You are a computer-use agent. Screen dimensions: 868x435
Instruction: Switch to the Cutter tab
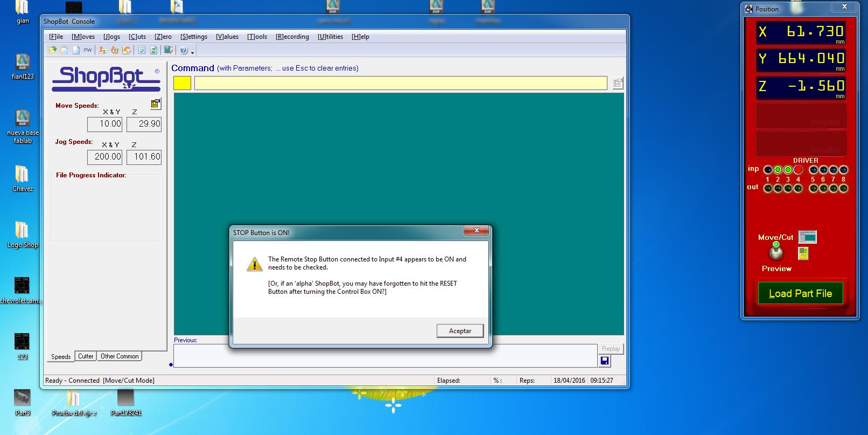pyautogui.click(x=86, y=356)
